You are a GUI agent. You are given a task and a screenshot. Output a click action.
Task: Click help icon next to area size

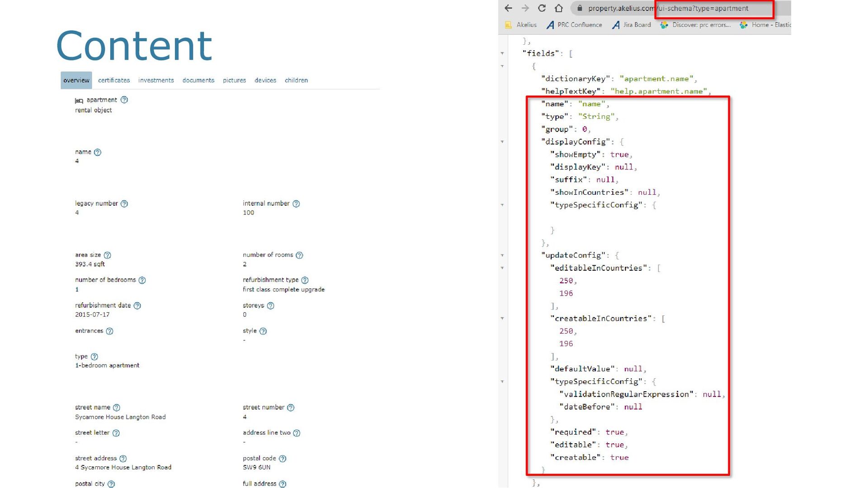tap(107, 255)
